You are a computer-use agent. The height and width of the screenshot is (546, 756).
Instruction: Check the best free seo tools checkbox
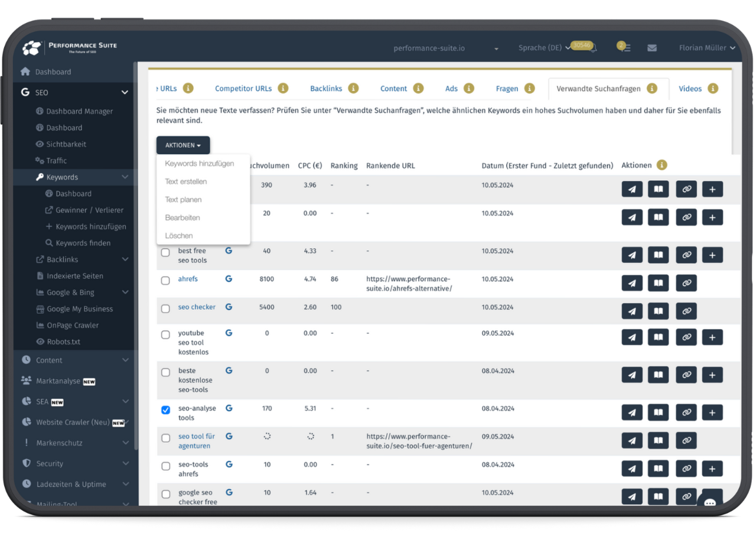click(x=165, y=252)
